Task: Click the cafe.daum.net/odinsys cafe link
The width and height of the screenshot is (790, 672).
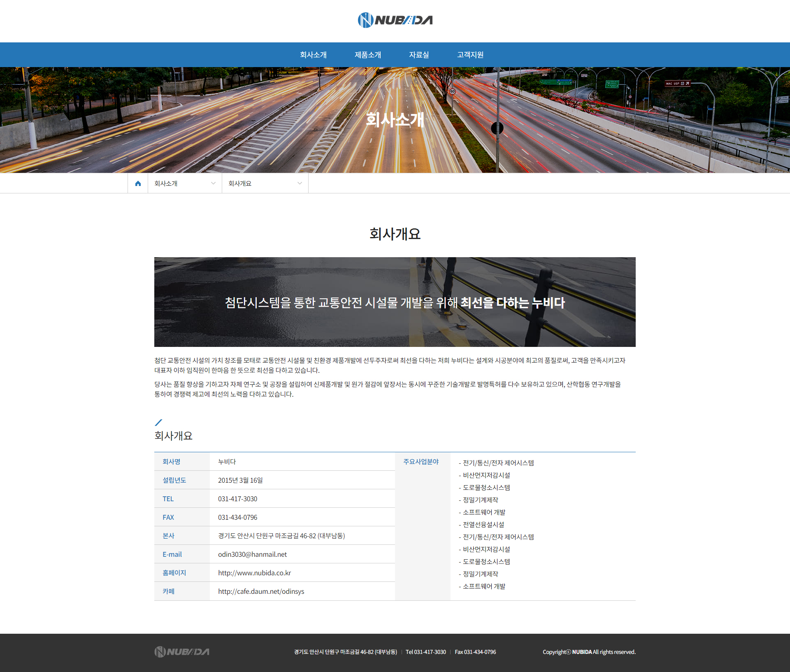Action: pyautogui.click(x=261, y=591)
